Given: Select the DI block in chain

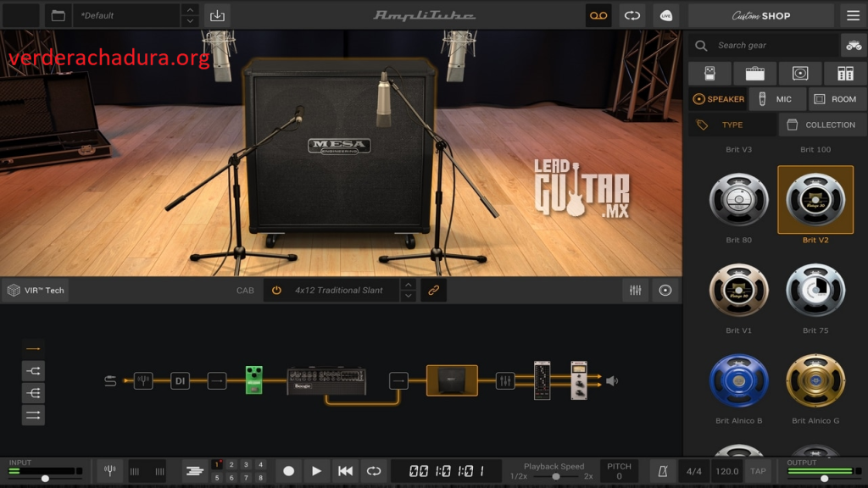Looking at the screenshot, I should click(180, 380).
